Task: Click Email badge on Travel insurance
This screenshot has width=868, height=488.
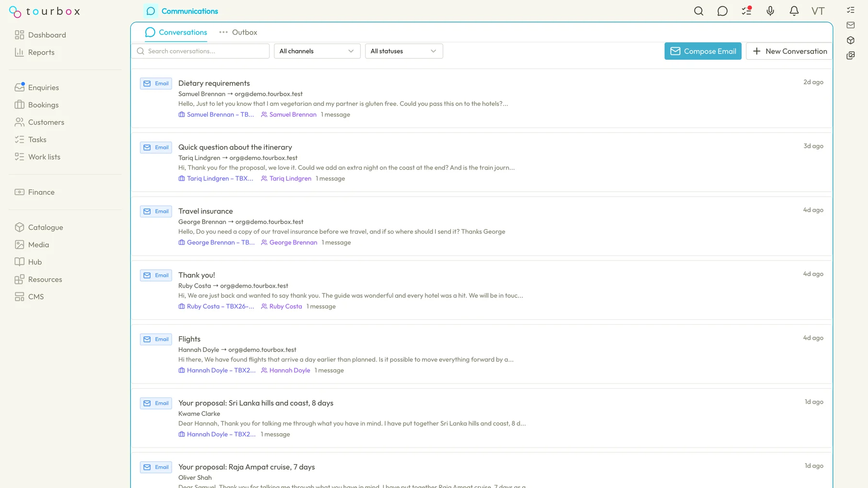Action: (x=156, y=211)
